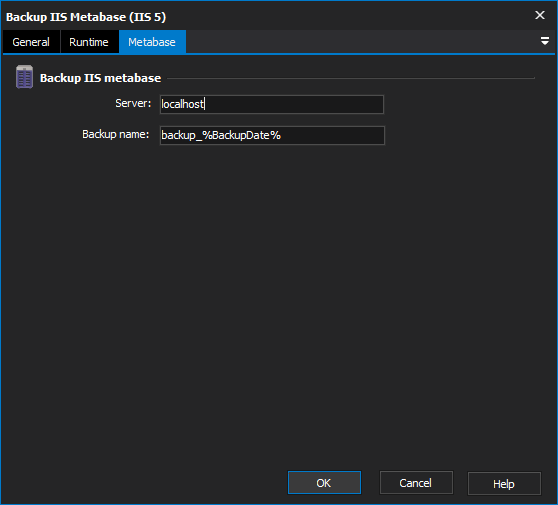Switch to the General tab
Image resolution: width=558 pixels, height=505 pixels.
pos(31,42)
